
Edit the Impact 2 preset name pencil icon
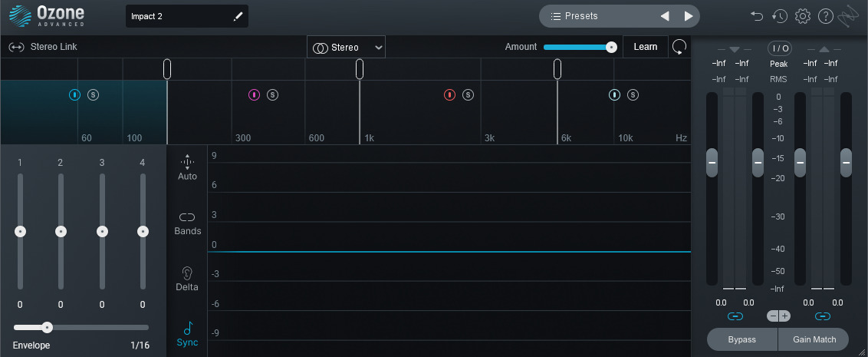click(x=238, y=17)
